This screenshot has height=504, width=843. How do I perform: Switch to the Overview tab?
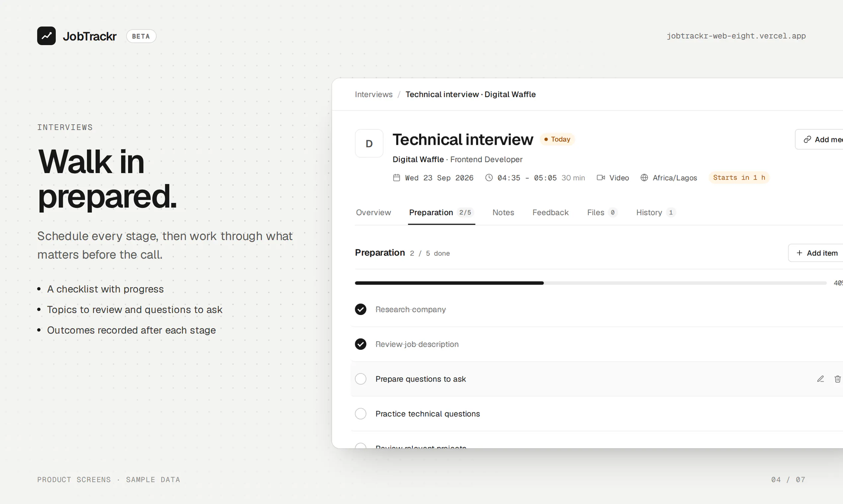(x=373, y=213)
